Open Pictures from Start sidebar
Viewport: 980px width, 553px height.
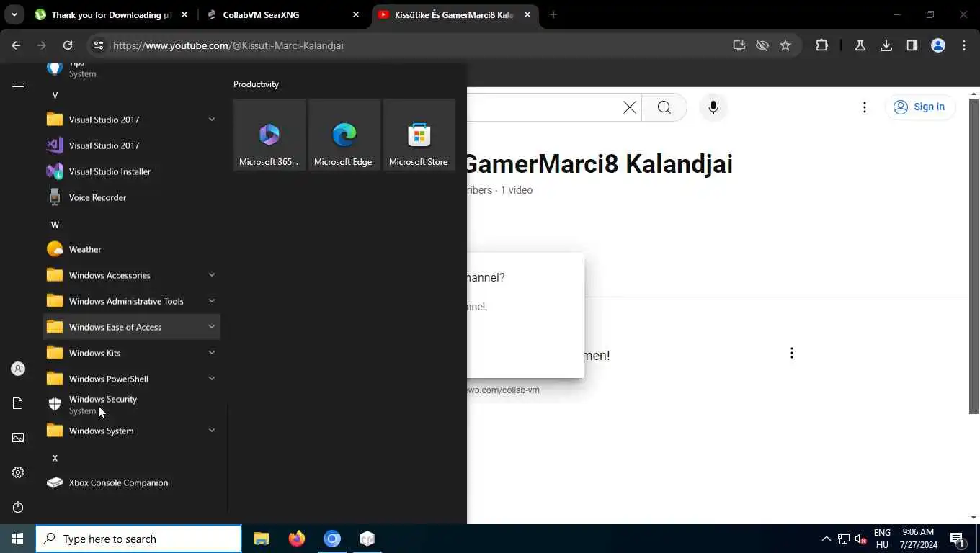(x=18, y=438)
